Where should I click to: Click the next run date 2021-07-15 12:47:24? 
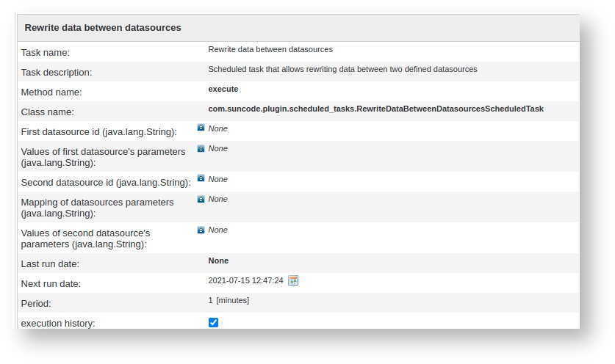point(245,280)
